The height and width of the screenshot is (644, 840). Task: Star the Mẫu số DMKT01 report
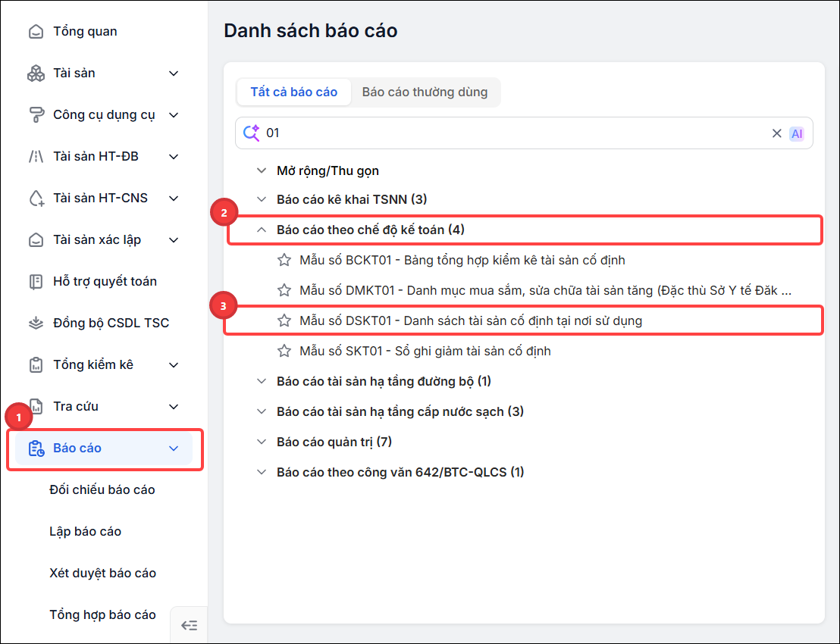tap(284, 291)
